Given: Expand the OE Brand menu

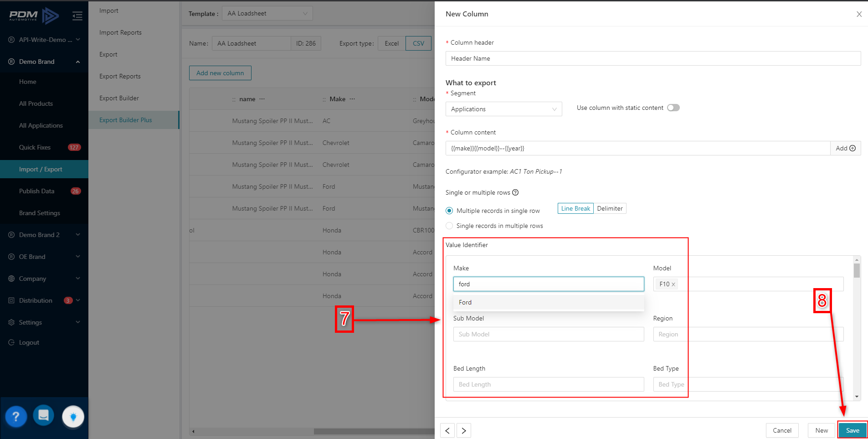Looking at the screenshot, I should pyautogui.click(x=78, y=257).
